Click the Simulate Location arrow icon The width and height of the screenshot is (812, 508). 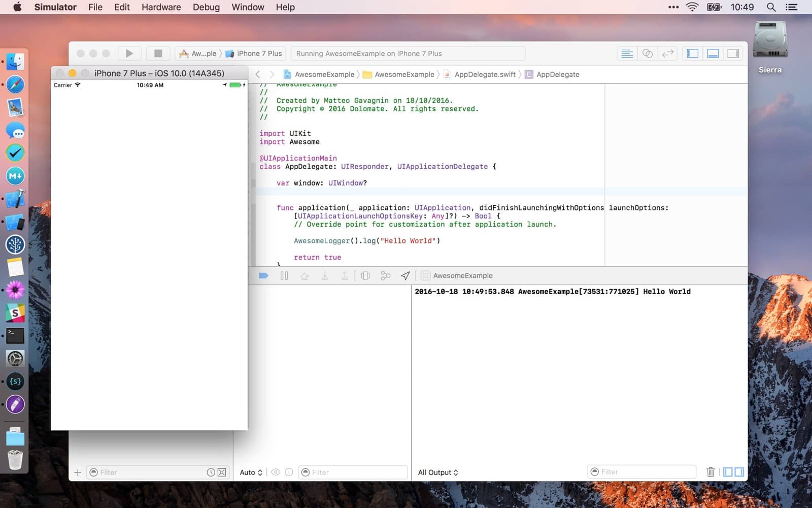point(405,276)
